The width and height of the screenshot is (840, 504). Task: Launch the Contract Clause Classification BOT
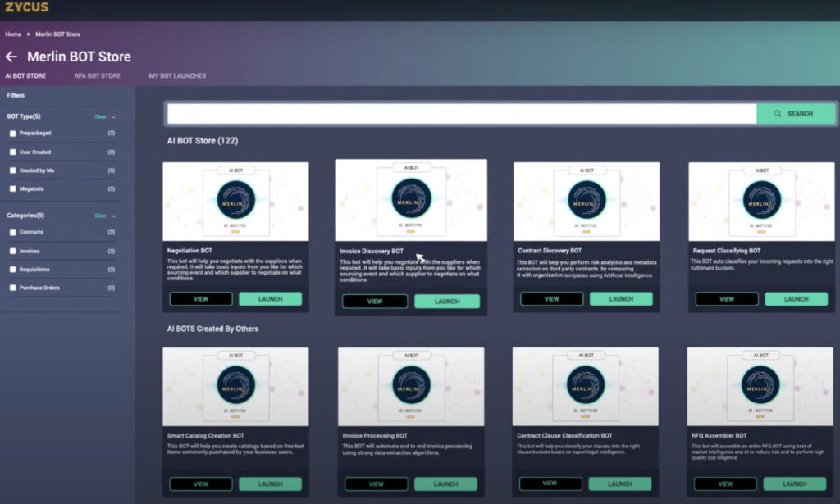[x=620, y=484]
